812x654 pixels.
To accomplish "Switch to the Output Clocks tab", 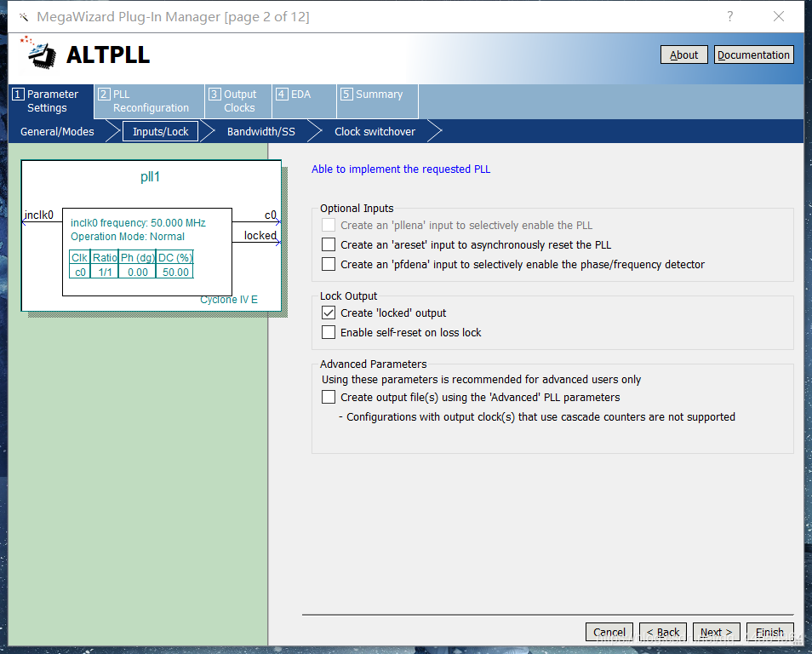I will (238, 101).
